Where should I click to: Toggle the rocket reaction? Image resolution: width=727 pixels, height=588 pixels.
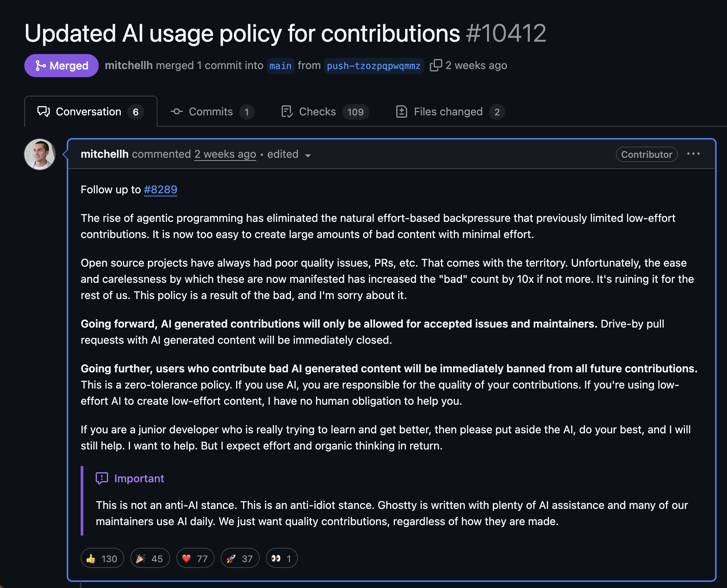tap(240, 558)
